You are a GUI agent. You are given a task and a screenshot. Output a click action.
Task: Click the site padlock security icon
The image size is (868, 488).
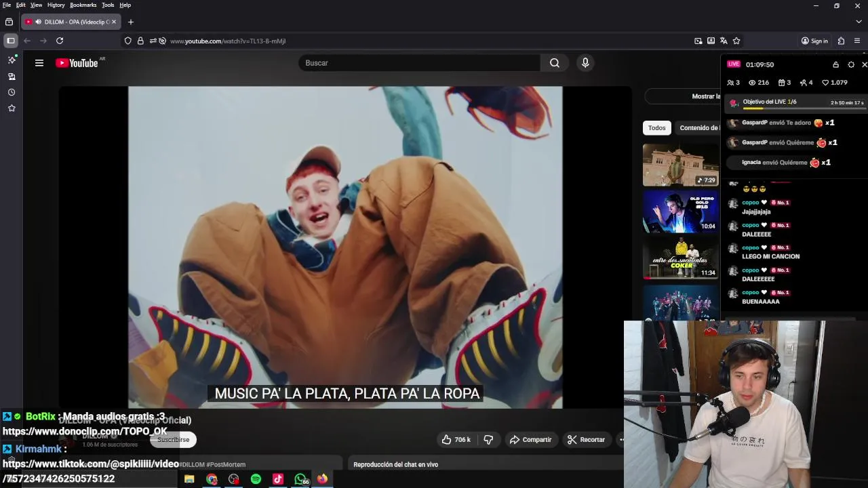tap(140, 41)
